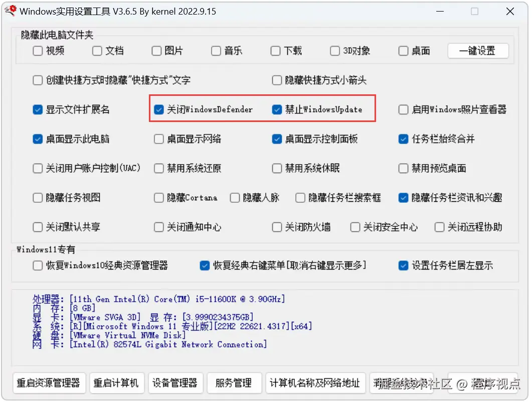Screen dimensions: 532x402
Task: Uncheck 禁止WindowsUpdate
Action: [277, 110]
